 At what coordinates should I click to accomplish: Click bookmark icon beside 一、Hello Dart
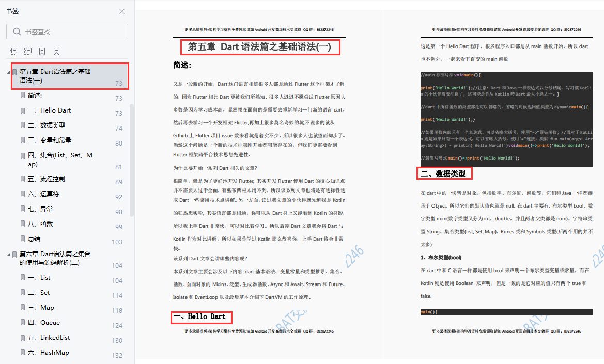point(23,110)
